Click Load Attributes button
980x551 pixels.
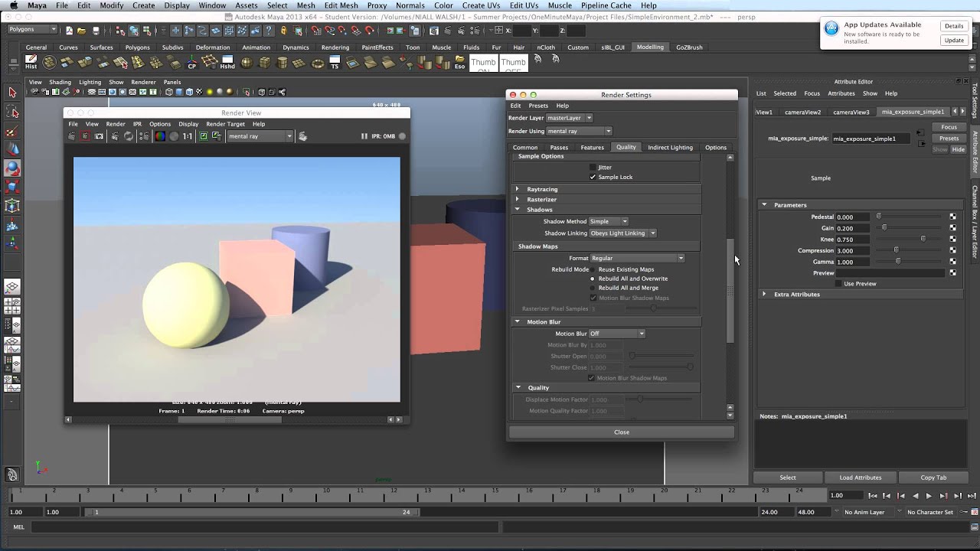click(860, 478)
